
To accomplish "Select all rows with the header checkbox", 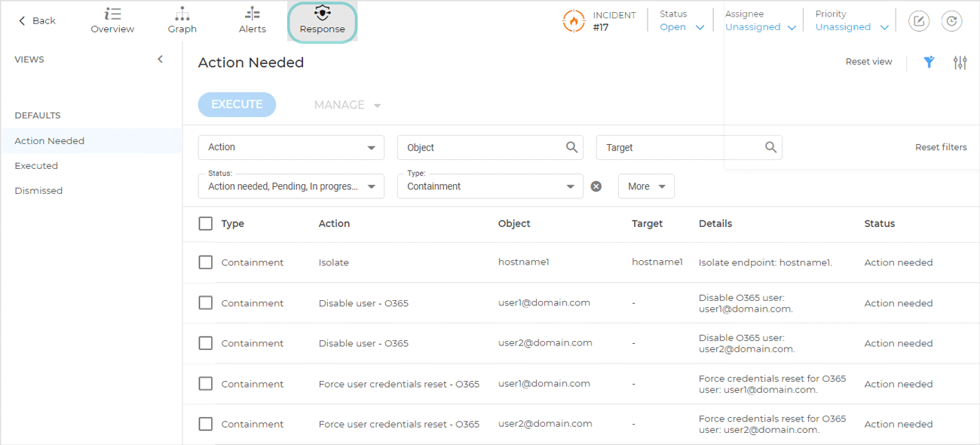I will [205, 223].
